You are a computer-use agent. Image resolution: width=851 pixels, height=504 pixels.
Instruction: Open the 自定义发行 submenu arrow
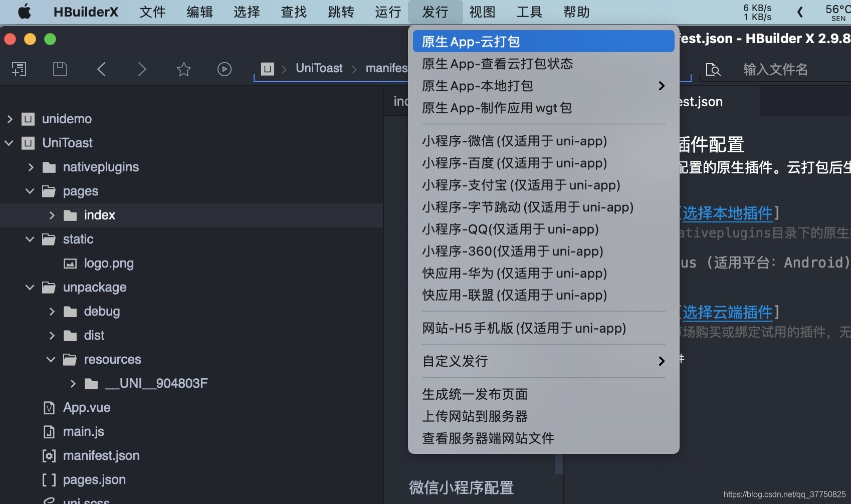click(x=662, y=361)
